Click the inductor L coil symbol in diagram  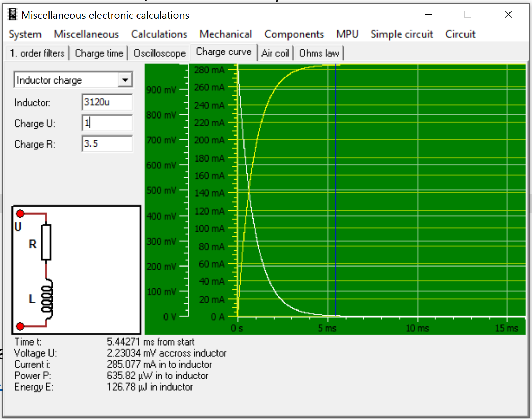pos(47,299)
